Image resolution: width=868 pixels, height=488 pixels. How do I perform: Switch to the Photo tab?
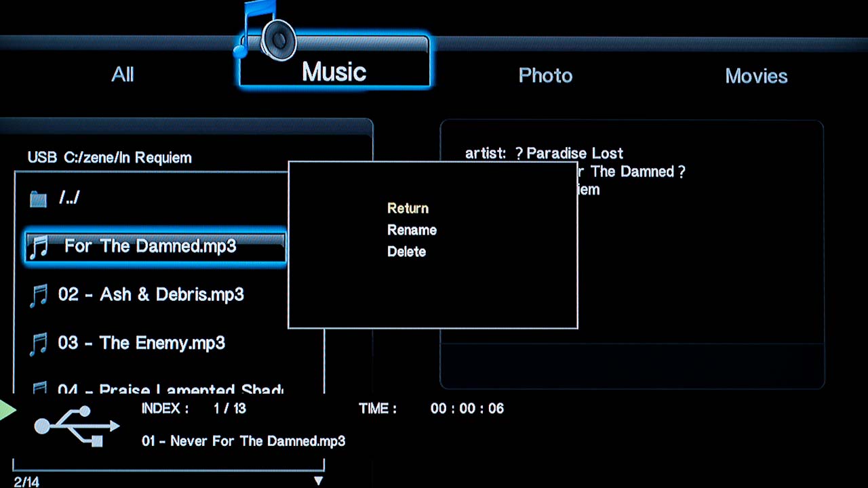click(545, 75)
